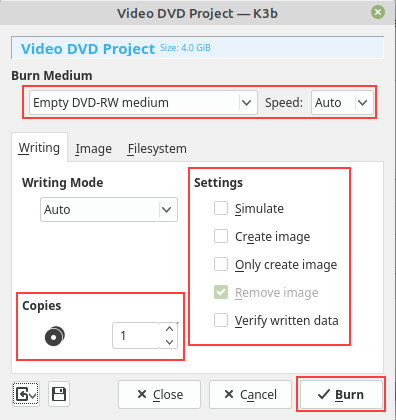Click the Cancel button
The image size is (396, 420).
tap(250, 394)
